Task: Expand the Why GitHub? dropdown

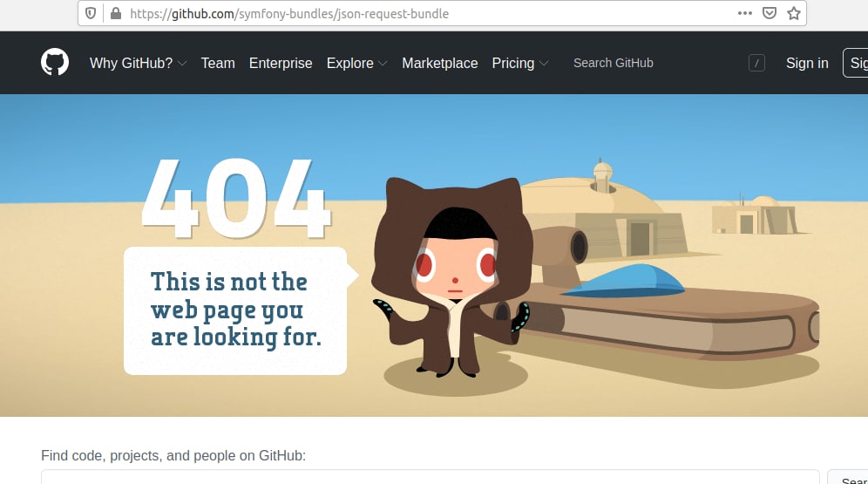Action: (138, 63)
